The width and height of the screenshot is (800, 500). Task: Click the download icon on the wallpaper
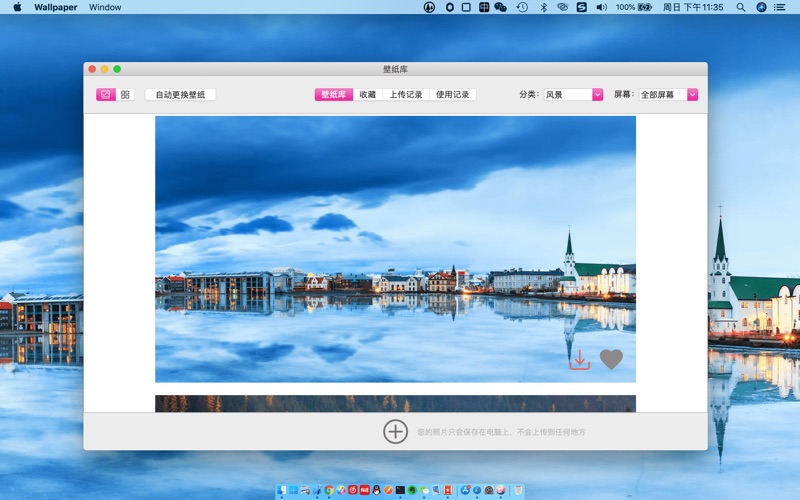pos(579,360)
